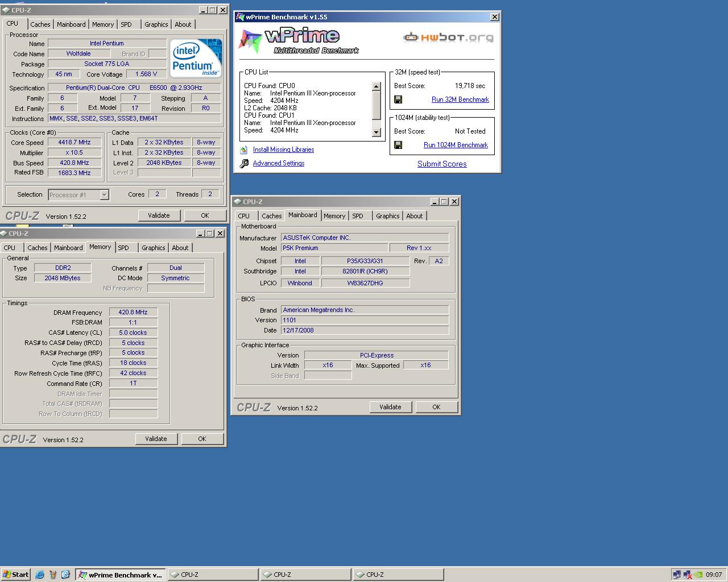This screenshot has height=582, width=728.
Task: Open Memory tab in the Mainboard CPU-Z window
Action: pyautogui.click(x=334, y=216)
